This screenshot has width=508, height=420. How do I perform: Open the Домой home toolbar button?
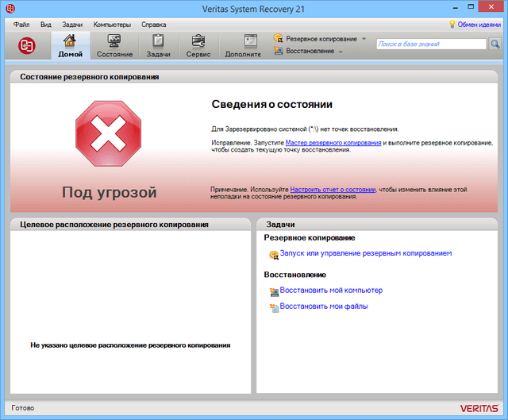[70, 46]
